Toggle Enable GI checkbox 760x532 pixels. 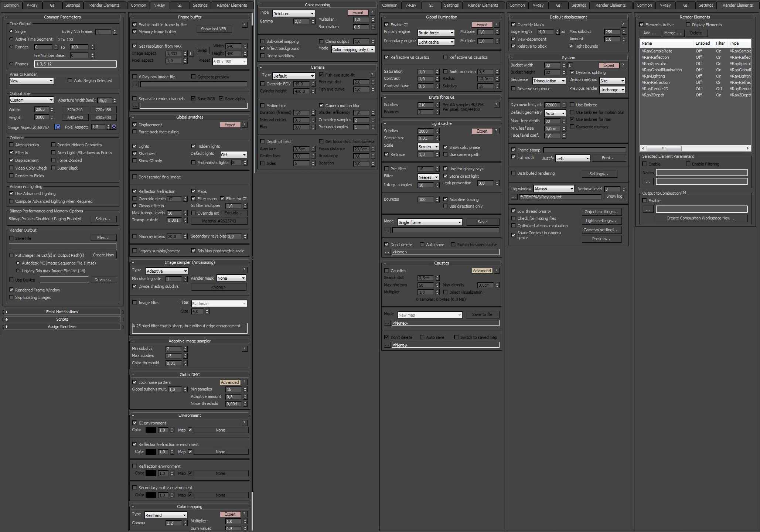click(x=386, y=25)
